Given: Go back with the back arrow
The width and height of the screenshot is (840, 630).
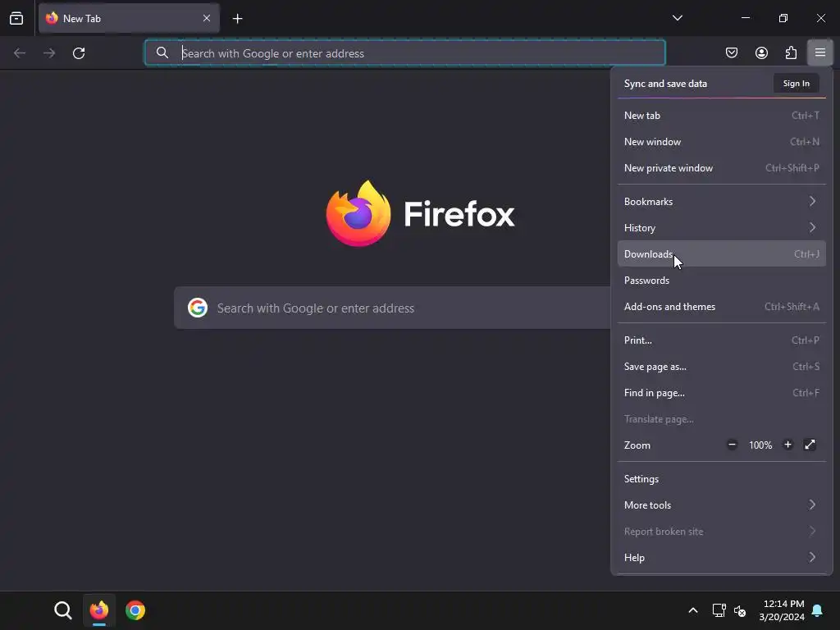Looking at the screenshot, I should [x=20, y=53].
